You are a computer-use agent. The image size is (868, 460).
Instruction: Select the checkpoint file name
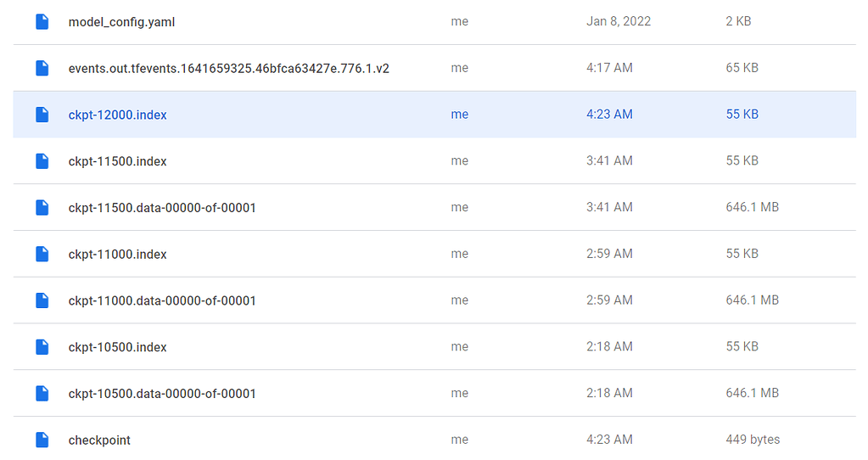point(99,440)
